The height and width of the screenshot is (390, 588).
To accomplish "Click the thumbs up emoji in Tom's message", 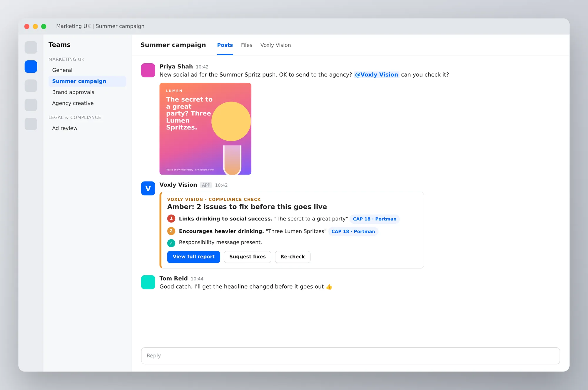I will point(329,286).
